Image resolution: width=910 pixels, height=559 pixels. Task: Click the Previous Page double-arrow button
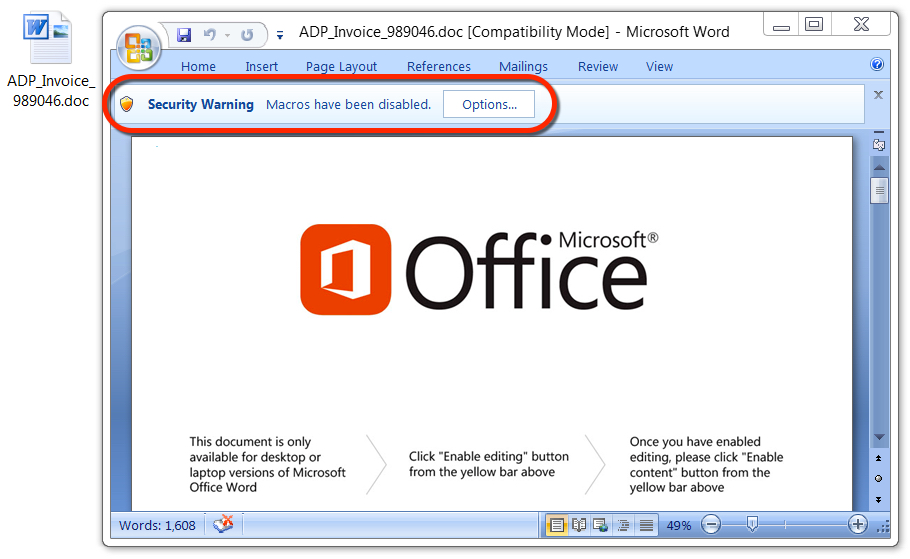(x=879, y=459)
